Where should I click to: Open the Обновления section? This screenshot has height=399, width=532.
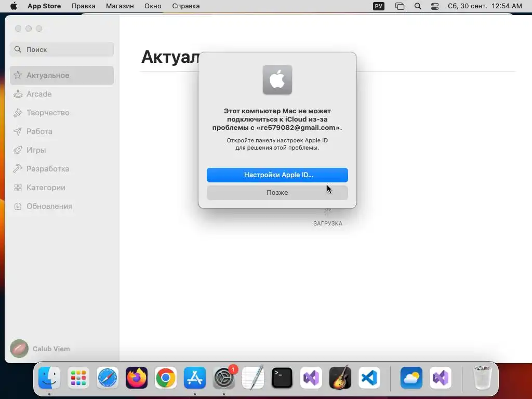pos(62,206)
